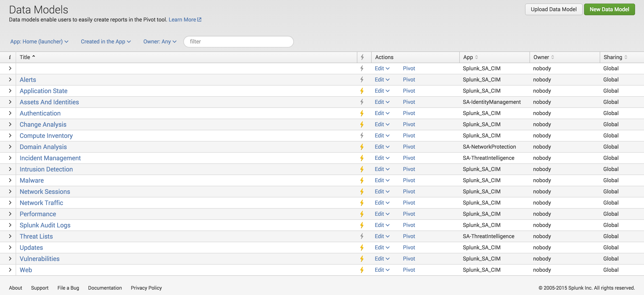The width and height of the screenshot is (644, 295).
Task: Open the Pivot link for Domain Analysis
Action: pos(409,147)
